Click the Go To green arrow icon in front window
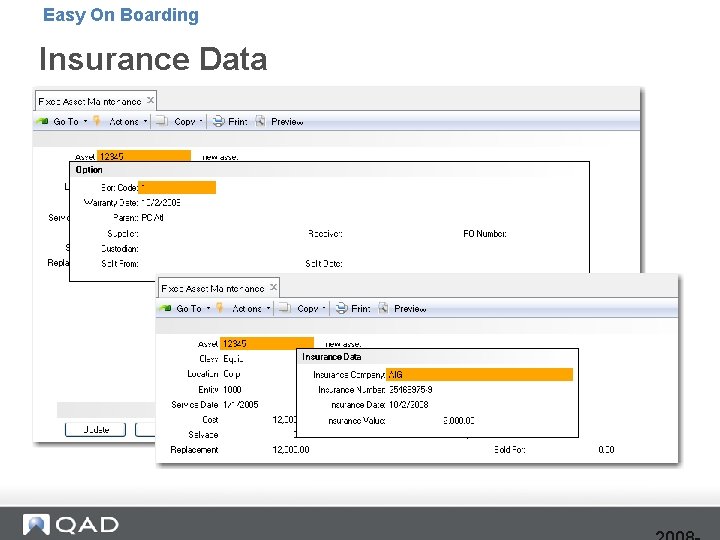The height and width of the screenshot is (540, 720). 165,308
